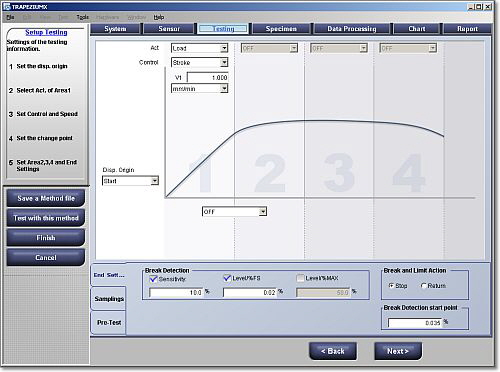This screenshot has width=500, height=372.
Task: Click the Save a Method file button
Action: (46, 198)
